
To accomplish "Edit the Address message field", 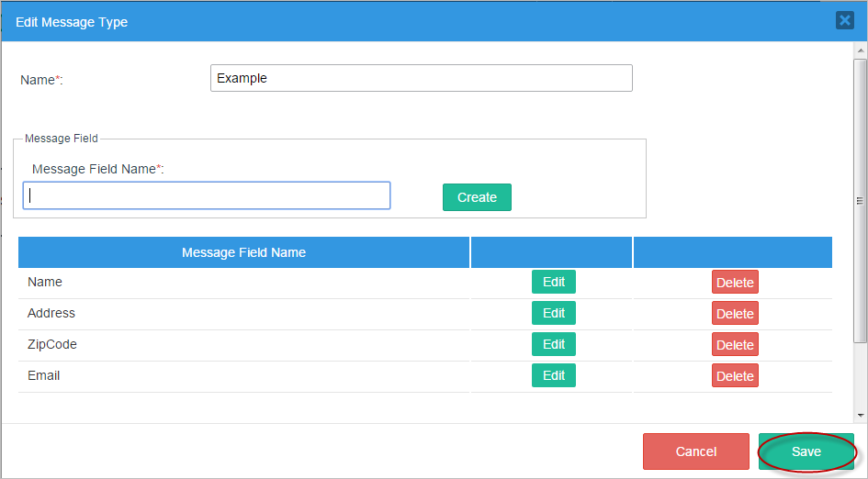I will coord(553,313).
